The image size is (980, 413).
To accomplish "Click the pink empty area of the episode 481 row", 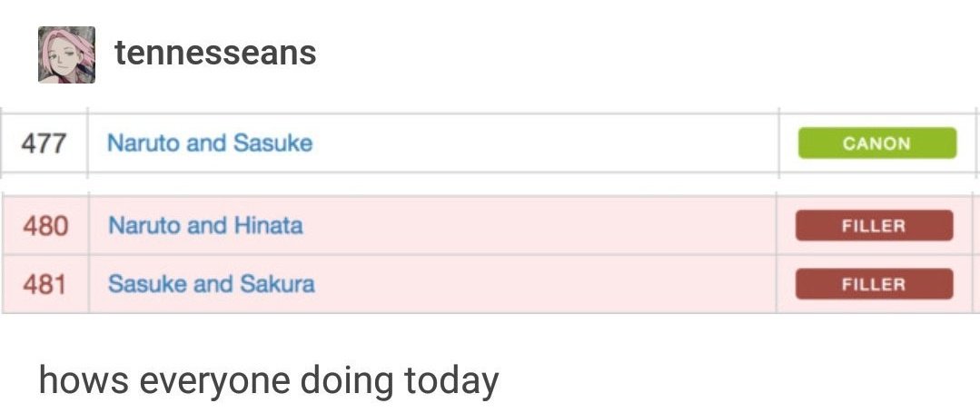I will point(544,284).
